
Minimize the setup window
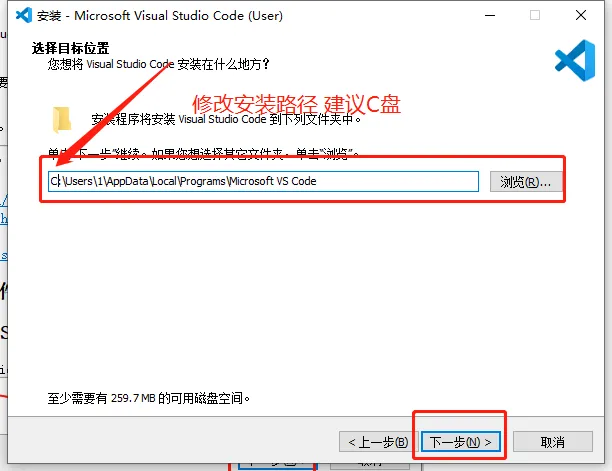pyautogui.click(x=490, y=15)
